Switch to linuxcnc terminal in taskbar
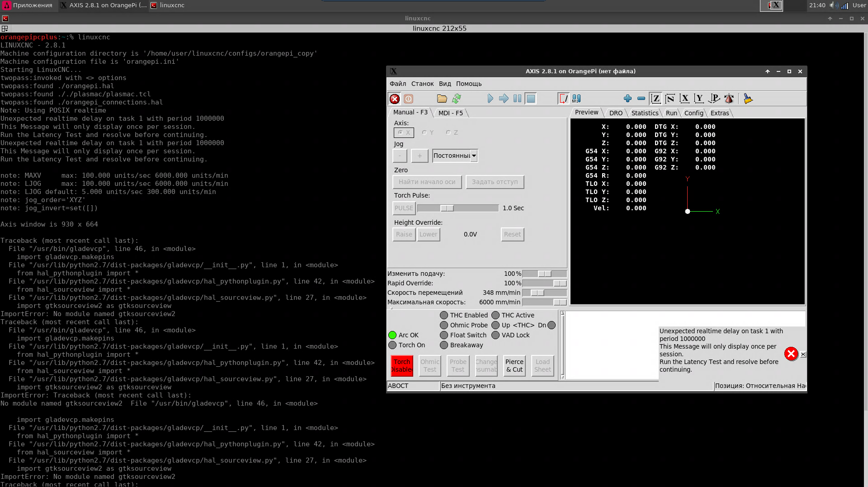The image size is (868, 487). tap(168, 5)
